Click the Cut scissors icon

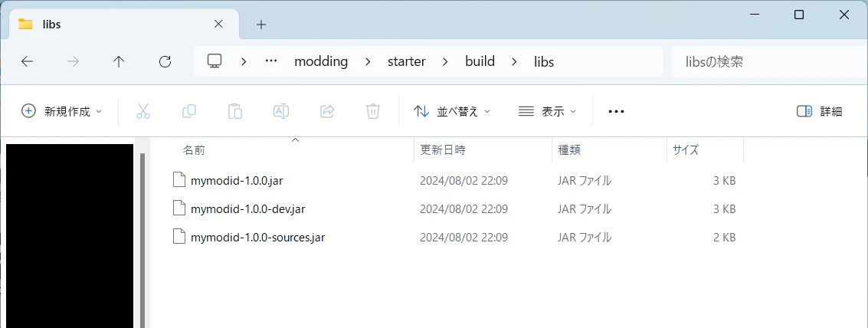coord(143,111)
